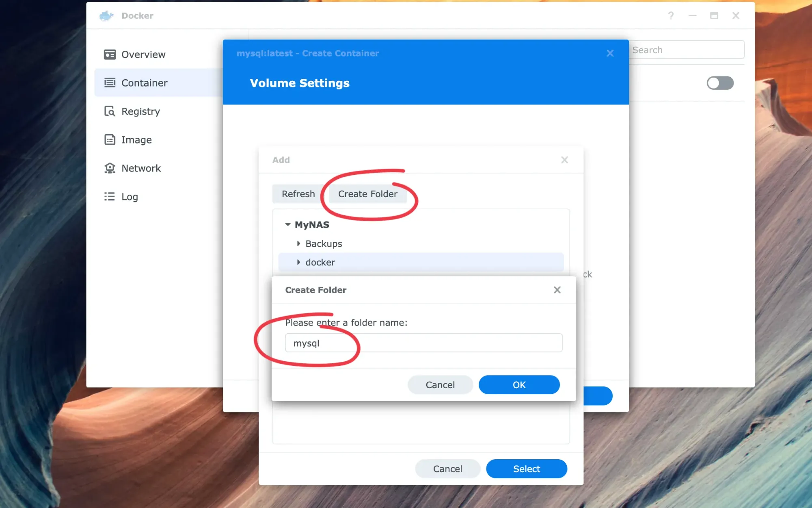This screenshot has height=508, width=812.
Task: Click the Create Folder button
Action: point(368,194)
